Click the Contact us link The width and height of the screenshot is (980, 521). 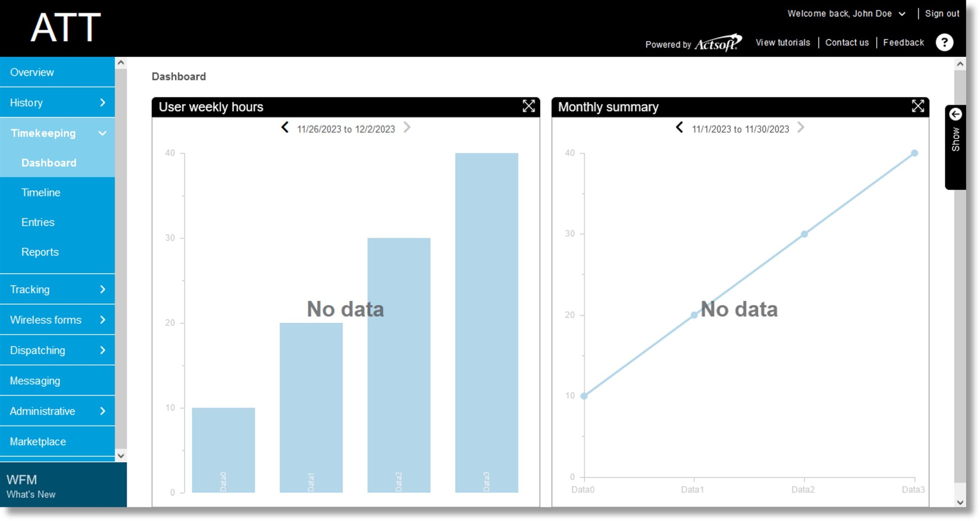[x=847, y=42]
